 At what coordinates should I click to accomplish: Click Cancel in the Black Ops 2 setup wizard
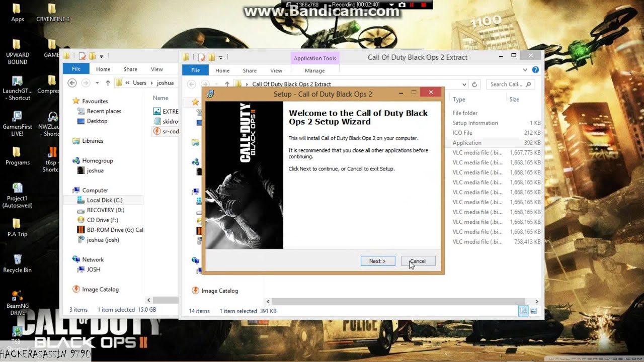418,261
